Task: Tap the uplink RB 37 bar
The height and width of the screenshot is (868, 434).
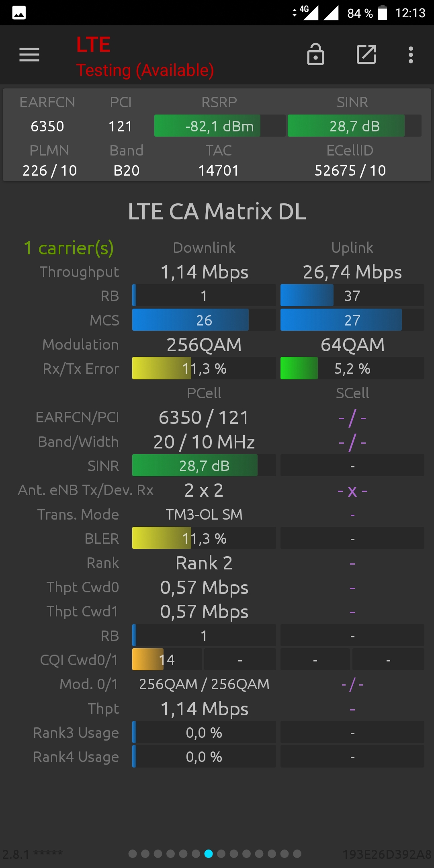Action: (352, 295)
